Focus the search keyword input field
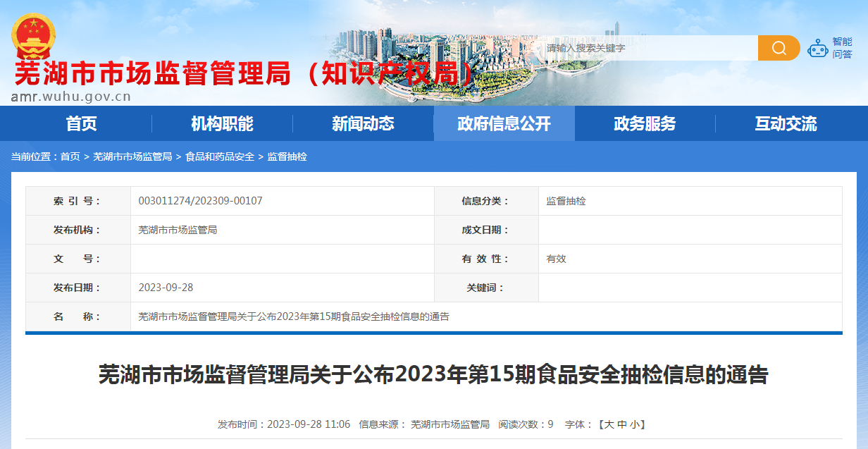The image size is (868, 449). [x=648, y=48]
